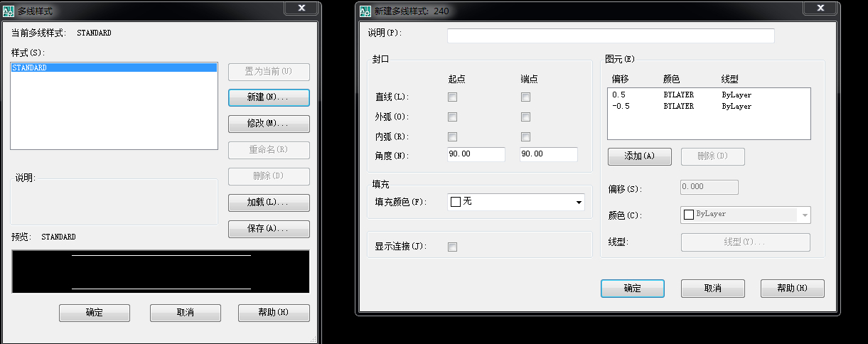Click the 偏移 column header

click(620, 78)
